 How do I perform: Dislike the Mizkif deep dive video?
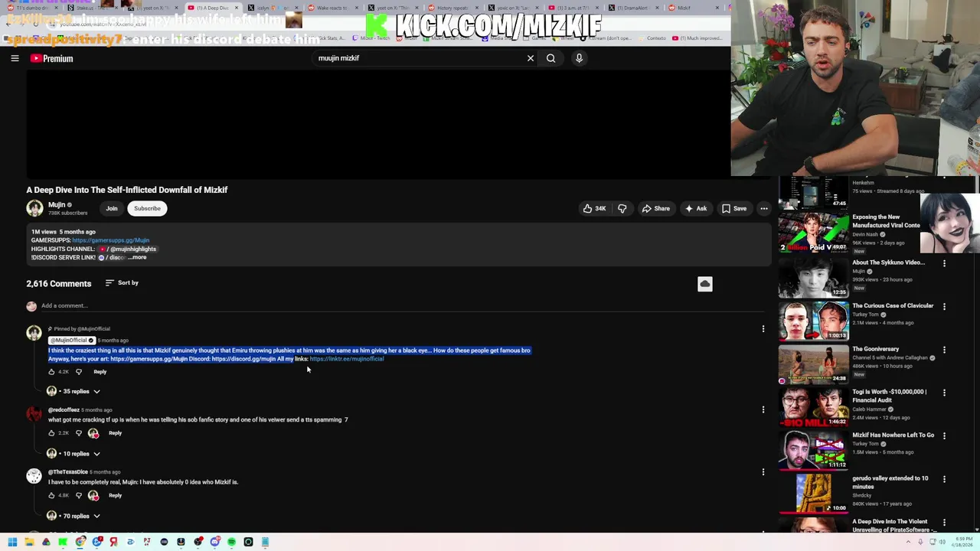pyautogui.click(x=622, y=208)
